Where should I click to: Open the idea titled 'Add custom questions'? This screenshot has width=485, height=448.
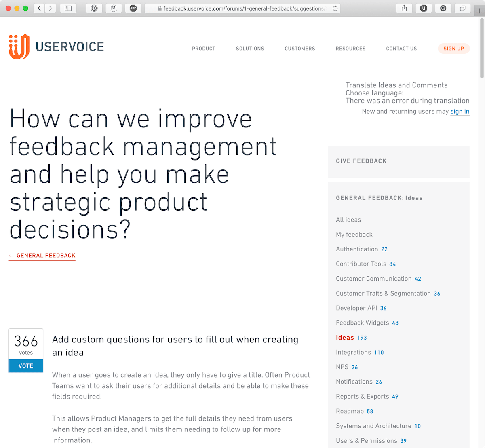[x=175, y=346]
